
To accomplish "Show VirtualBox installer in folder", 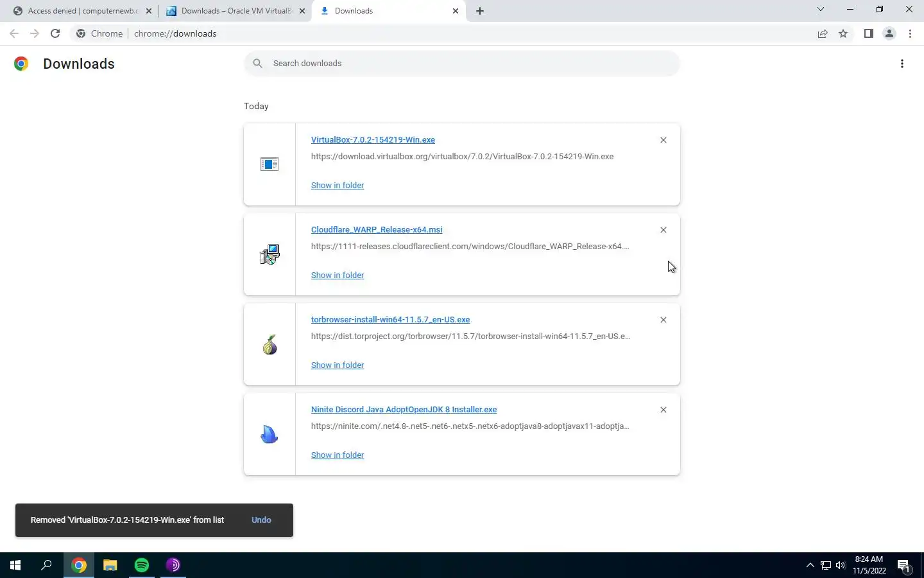I will 338,186.
